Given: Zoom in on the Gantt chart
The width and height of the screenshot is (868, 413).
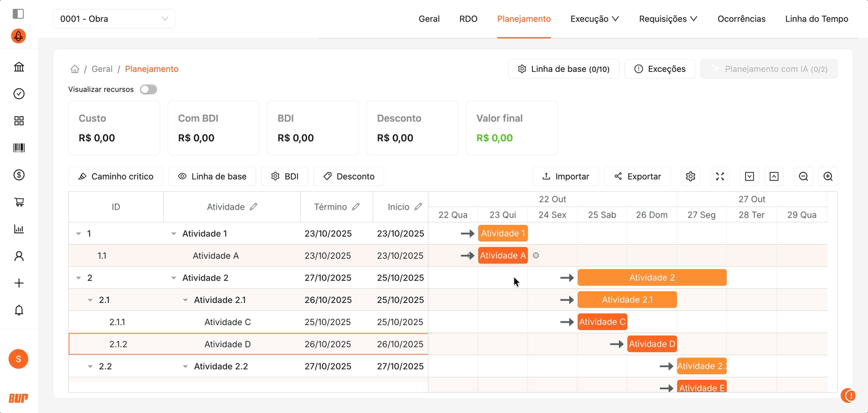Looking at the screenshot, I should coord(827,176).
